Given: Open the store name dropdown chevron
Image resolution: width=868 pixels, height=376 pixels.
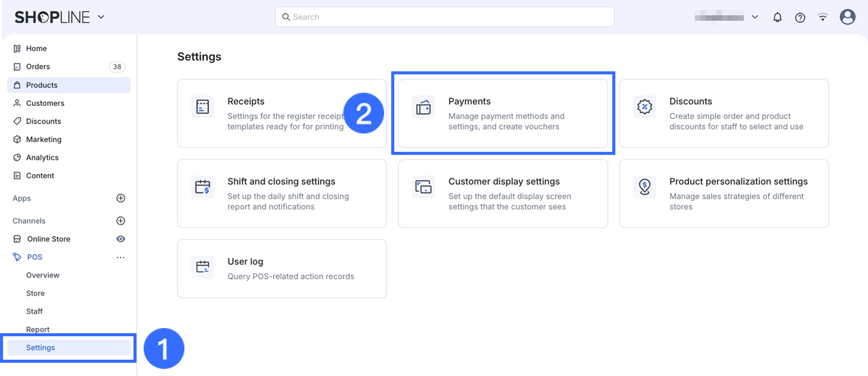Looking at the screenshot, I should click(x=755, y=17).
